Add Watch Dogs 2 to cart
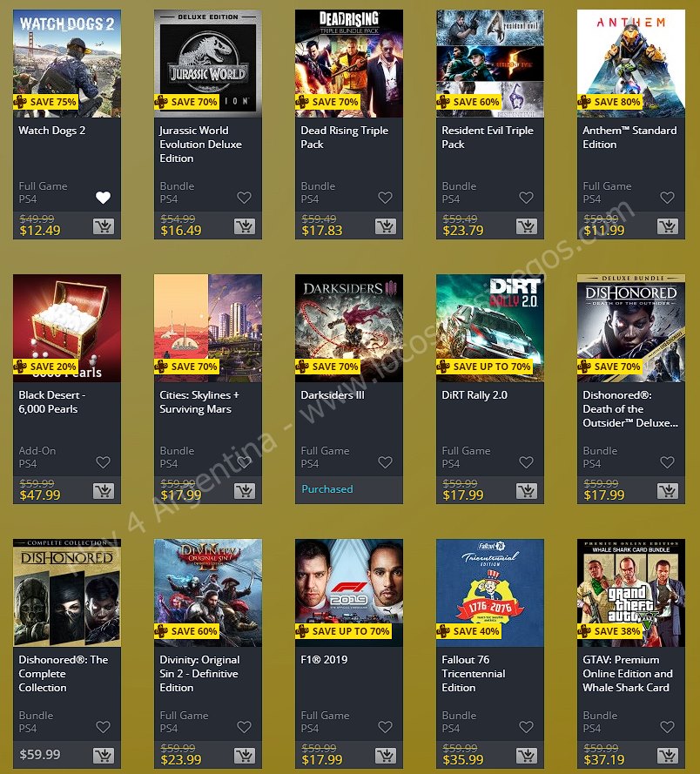Image resolution: width=700 pixels, height=774 pixels. 104,226
